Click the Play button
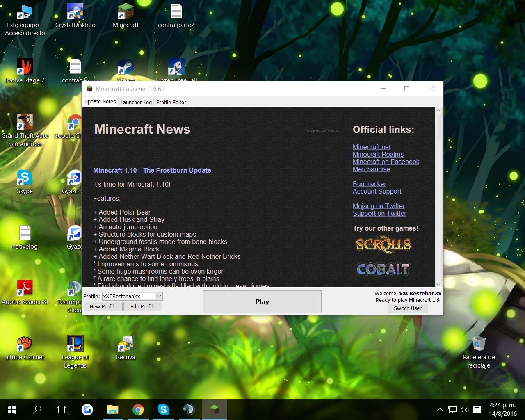 [262, 301]
